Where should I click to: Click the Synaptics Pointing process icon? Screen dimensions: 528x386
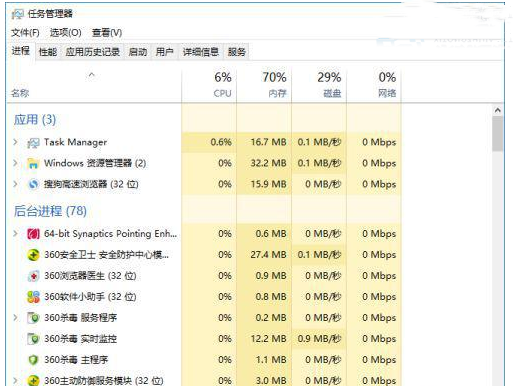coord(33,234)
